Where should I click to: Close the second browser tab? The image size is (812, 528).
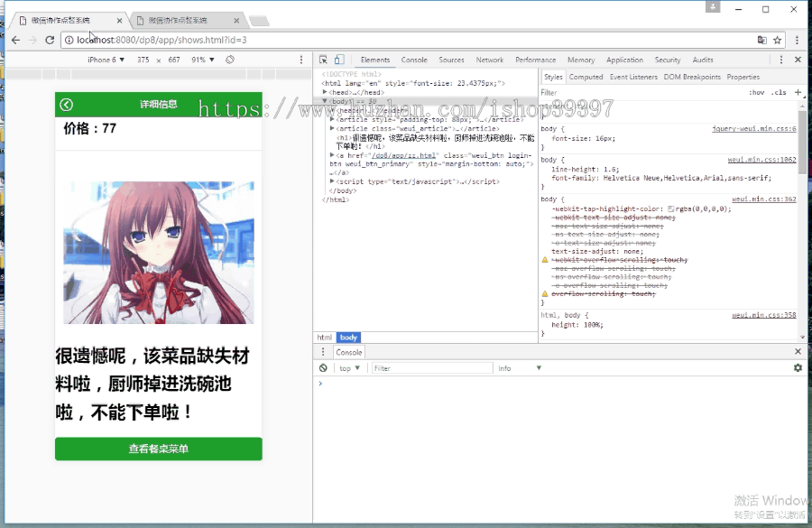pos(236,21)
